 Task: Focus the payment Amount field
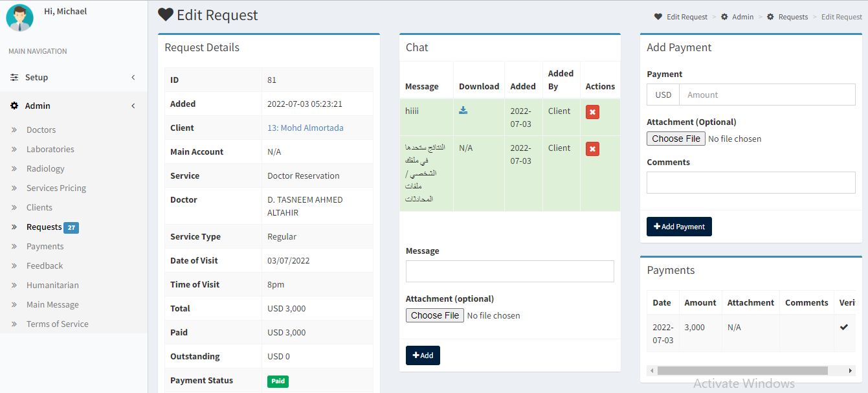tap(767, 95)
